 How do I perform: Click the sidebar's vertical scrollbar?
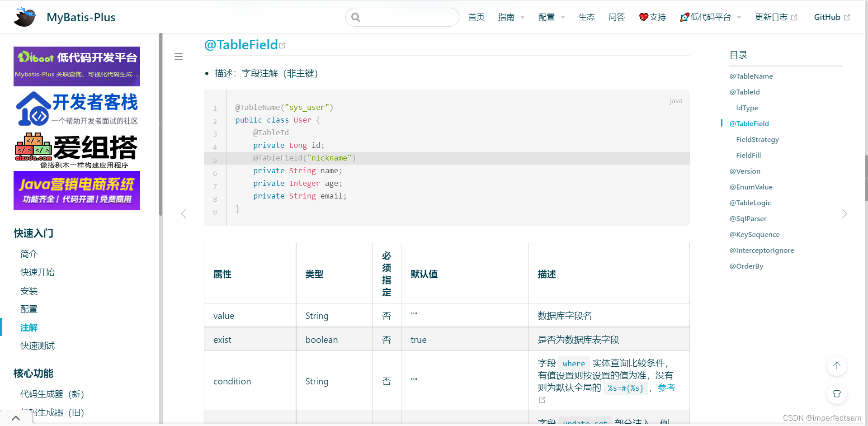[x=160, y=124]
